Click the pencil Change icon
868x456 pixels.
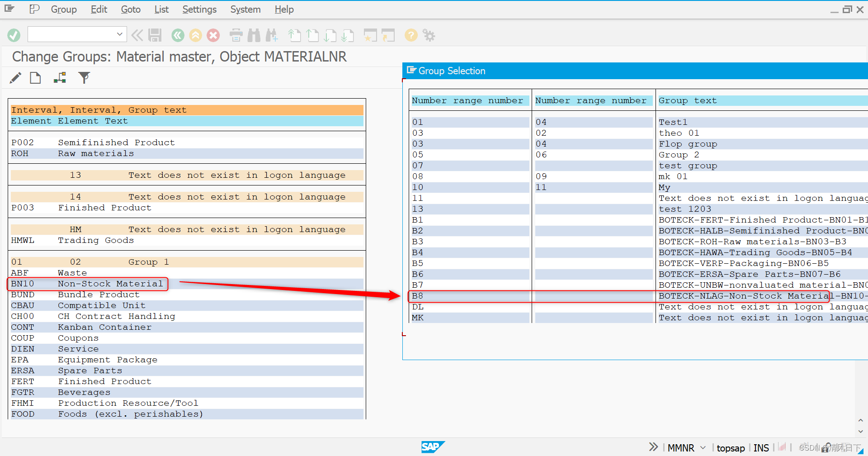click(x=15, y=78)
